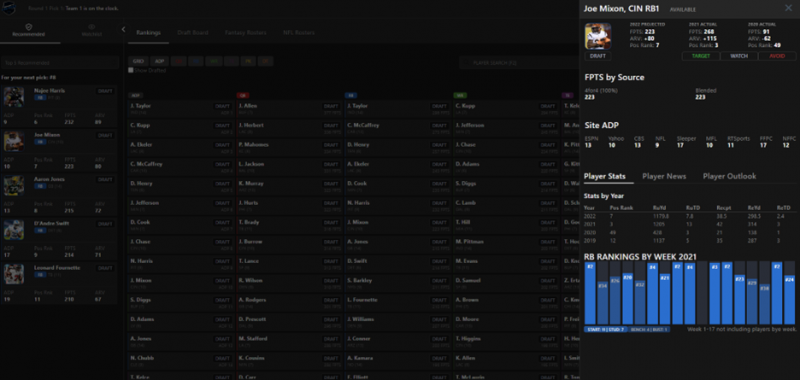The image size is (800, 380).
Task: Mark Joe Mixon as TARGET
Action: pos(701,56)
